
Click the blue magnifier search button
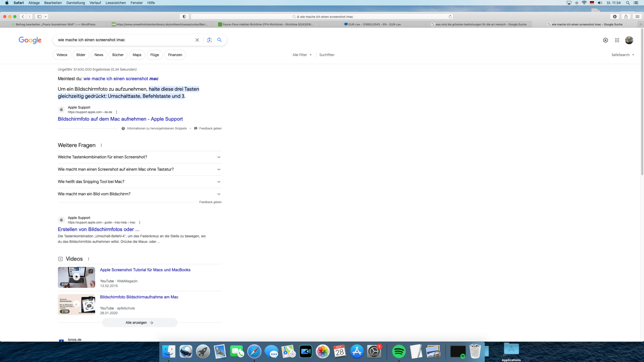click(x=219, y=40)
